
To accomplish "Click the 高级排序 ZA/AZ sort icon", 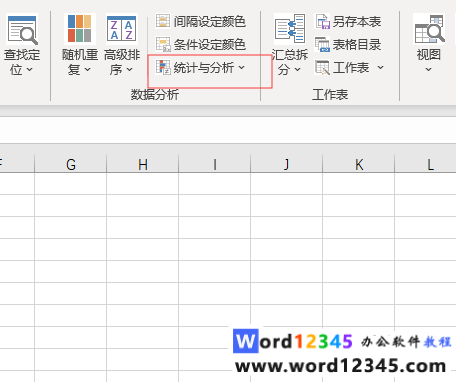I will [x=122, y=29].
